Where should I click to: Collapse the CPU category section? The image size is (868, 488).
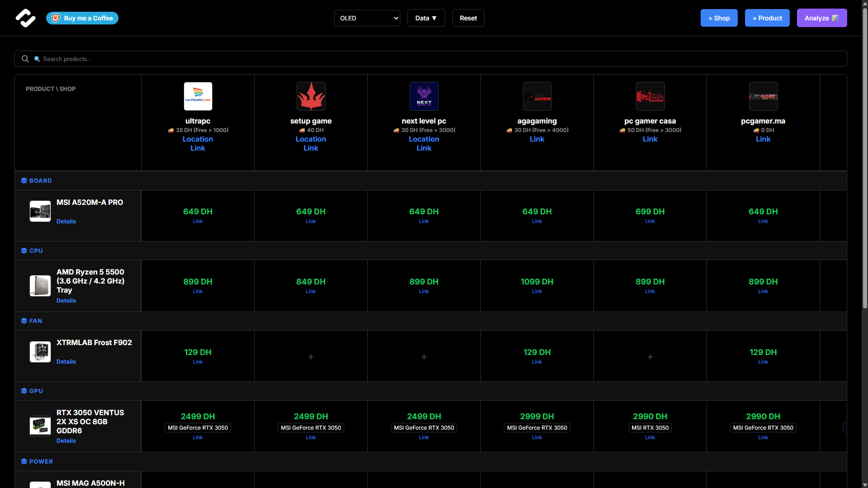point(36,251)
